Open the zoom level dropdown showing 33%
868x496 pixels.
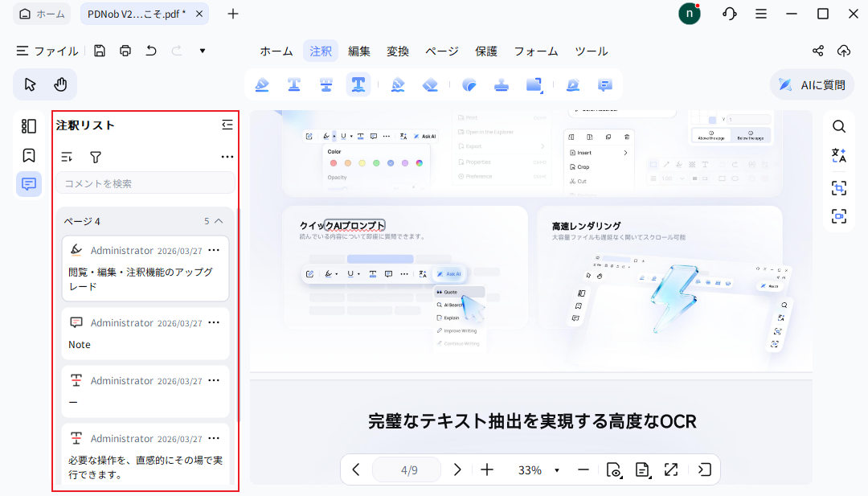pos(537,469)
